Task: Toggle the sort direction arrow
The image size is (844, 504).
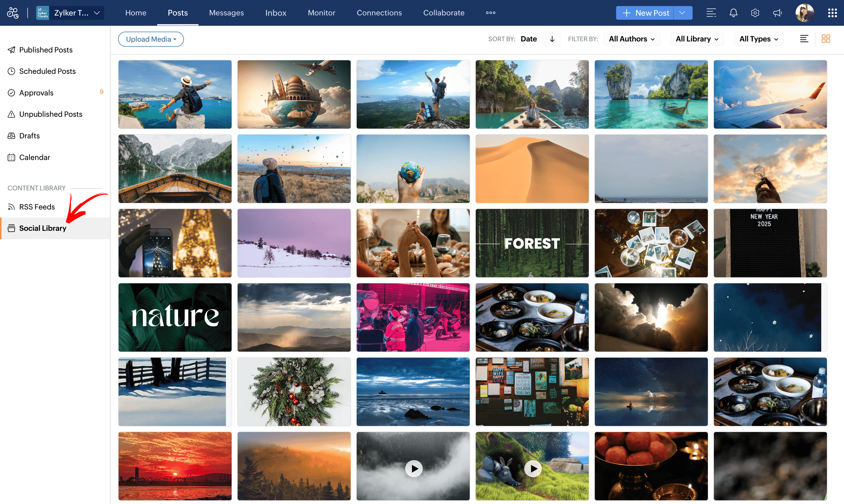Action: pyautogui.click(x=552, y=39)
